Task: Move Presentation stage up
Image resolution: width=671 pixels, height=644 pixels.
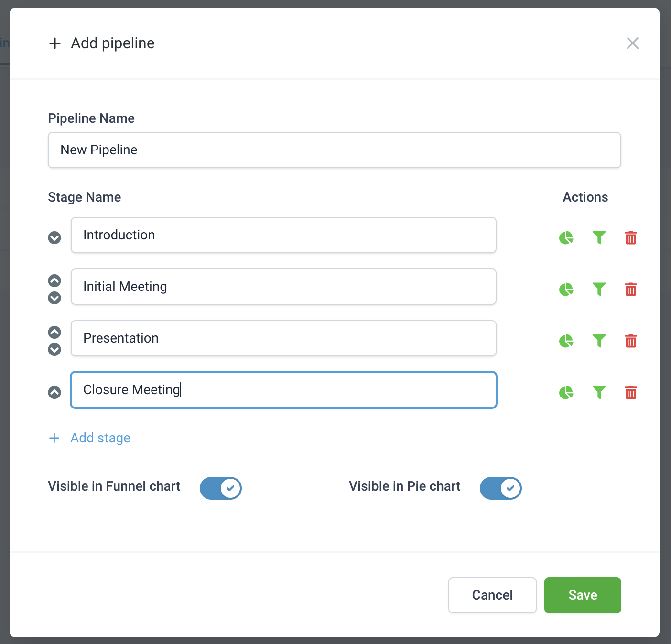Action: 54,332
